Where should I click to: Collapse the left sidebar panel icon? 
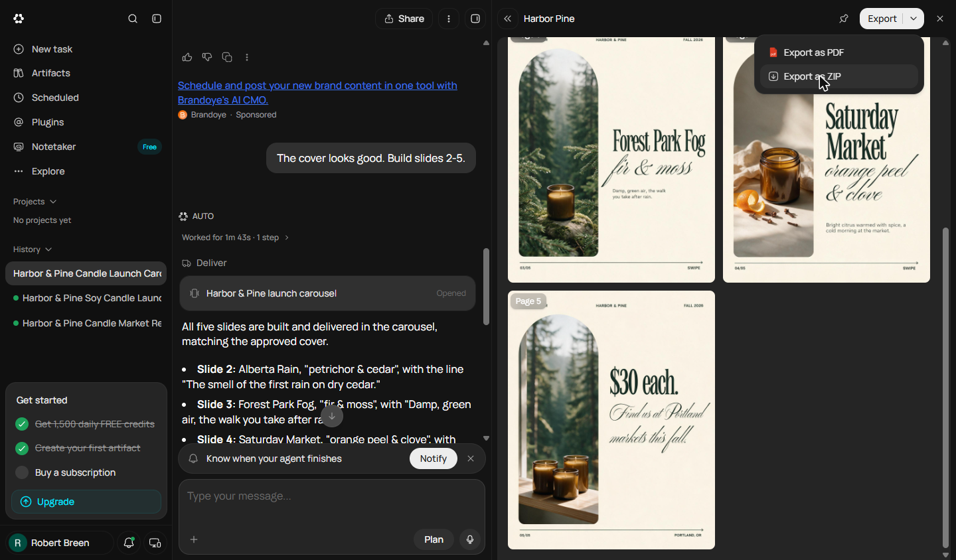(157, 19)
